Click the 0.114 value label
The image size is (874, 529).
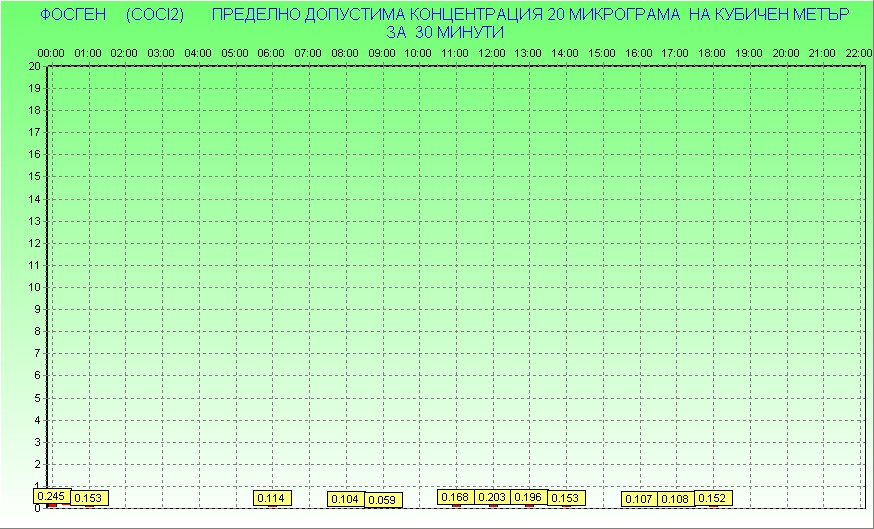coord(273,498)
